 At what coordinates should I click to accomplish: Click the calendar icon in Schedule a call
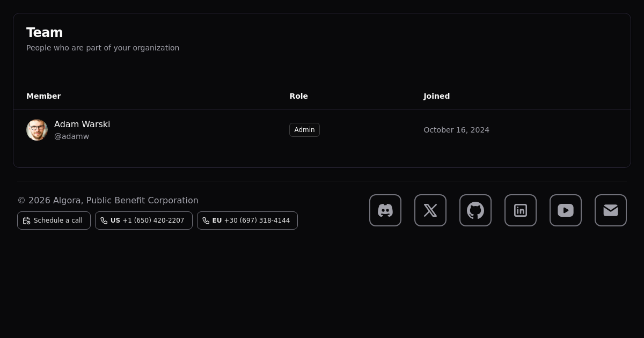[x=26, y=221]
